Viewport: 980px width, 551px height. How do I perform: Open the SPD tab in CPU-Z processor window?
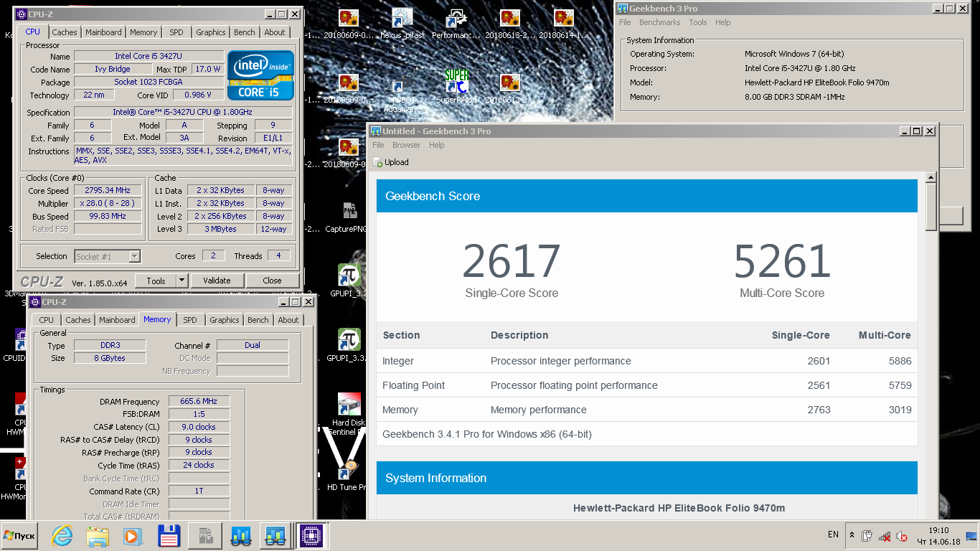pyautogui.click(x=176, y=32)
